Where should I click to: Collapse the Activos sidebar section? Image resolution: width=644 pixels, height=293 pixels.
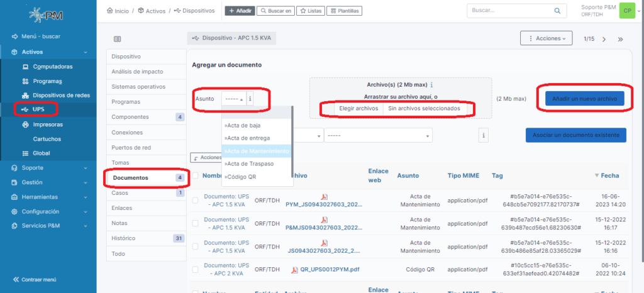click(x=86, y=52)
